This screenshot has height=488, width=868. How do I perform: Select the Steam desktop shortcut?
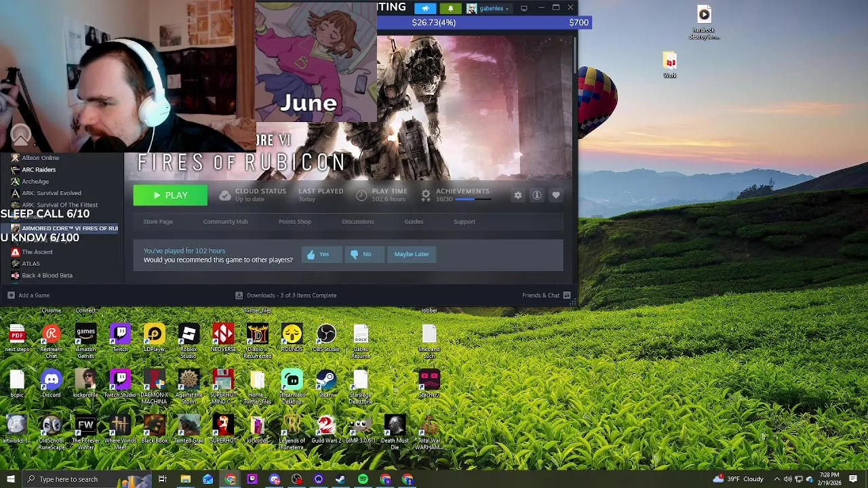tap(326, 384)
